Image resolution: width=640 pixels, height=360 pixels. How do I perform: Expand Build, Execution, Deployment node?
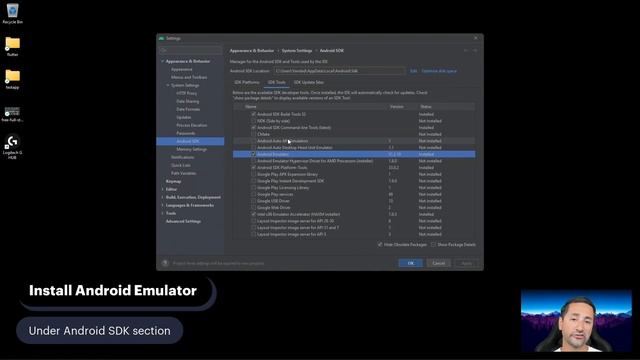[x=162, y=197]
